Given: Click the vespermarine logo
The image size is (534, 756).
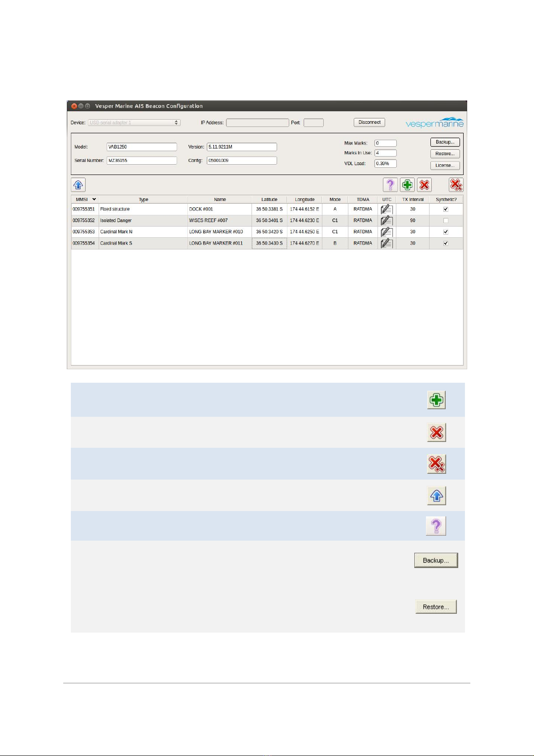Looking at the screenshot, I should coord(434,123).
